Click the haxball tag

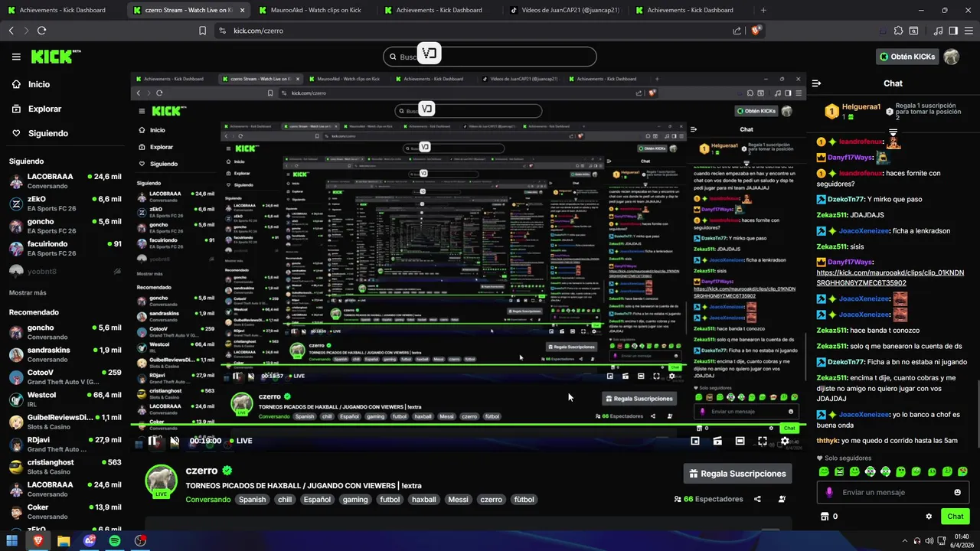coord(423,500)
